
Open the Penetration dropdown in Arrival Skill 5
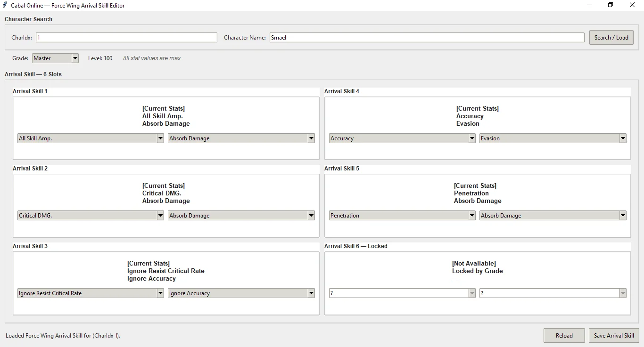[x=402, y=216]
